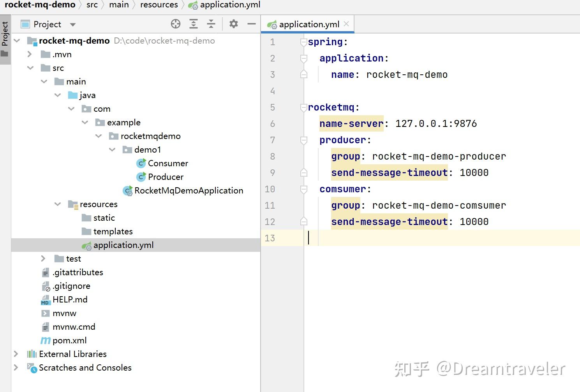Select the Consumer class icon
Image resolution: width=580 pixels, height=392 pixels.
tap(141, 163)
